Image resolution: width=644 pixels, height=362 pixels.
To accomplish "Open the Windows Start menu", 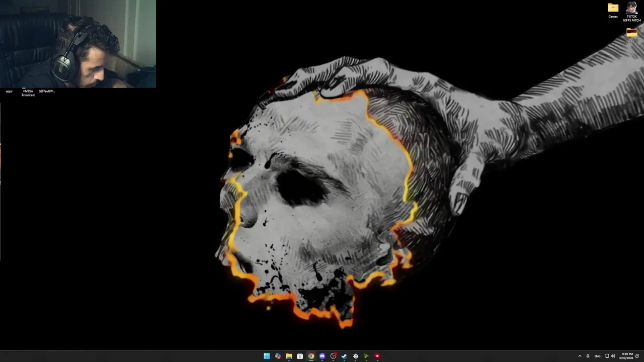I will [x=267, y=356].
